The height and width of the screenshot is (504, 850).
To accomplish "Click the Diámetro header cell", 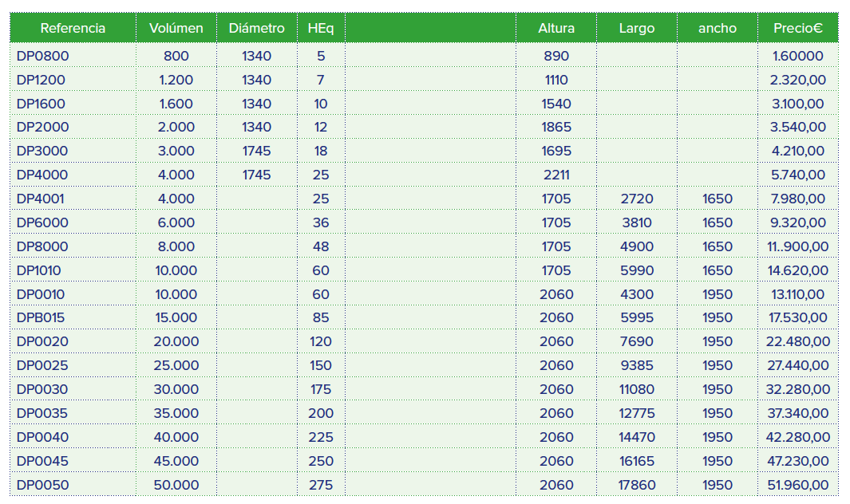I will 256,28.
